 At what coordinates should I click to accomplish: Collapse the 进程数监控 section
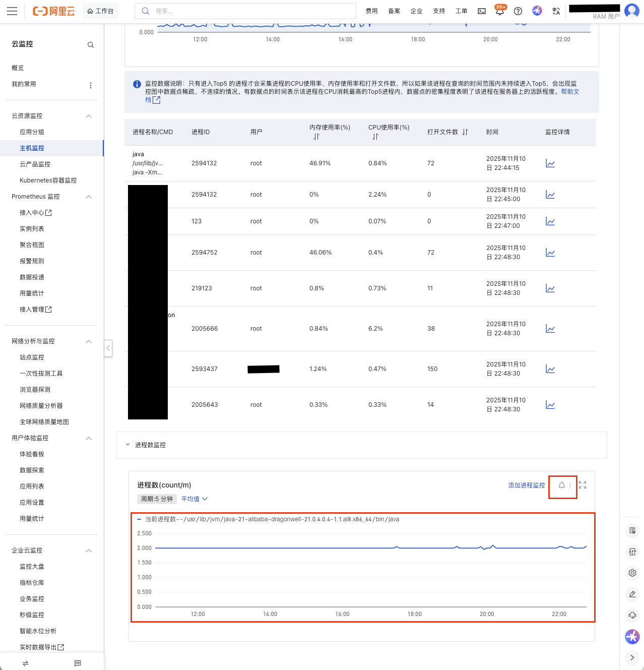(128, 445)
